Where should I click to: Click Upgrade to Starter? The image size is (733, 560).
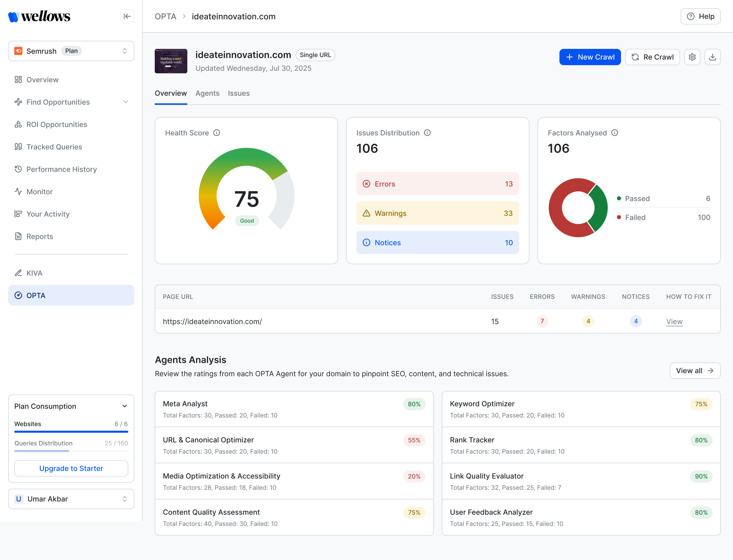tap(71, 468)
